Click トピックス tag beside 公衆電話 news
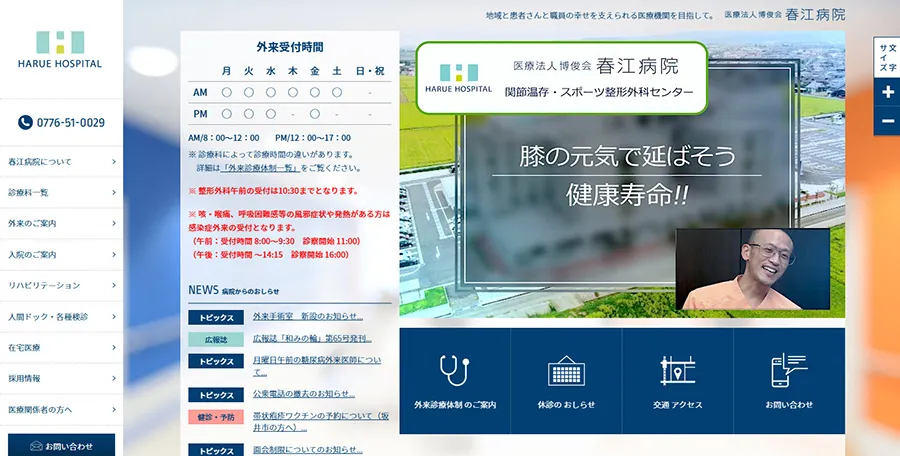The height and width of the screenshot is (456, 900). coord(216,395)
